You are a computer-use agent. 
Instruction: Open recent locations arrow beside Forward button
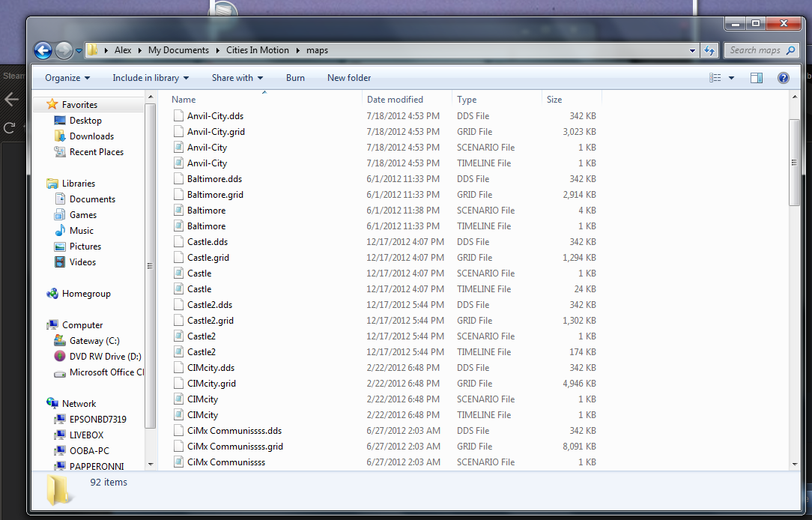(x=79, y=51)
